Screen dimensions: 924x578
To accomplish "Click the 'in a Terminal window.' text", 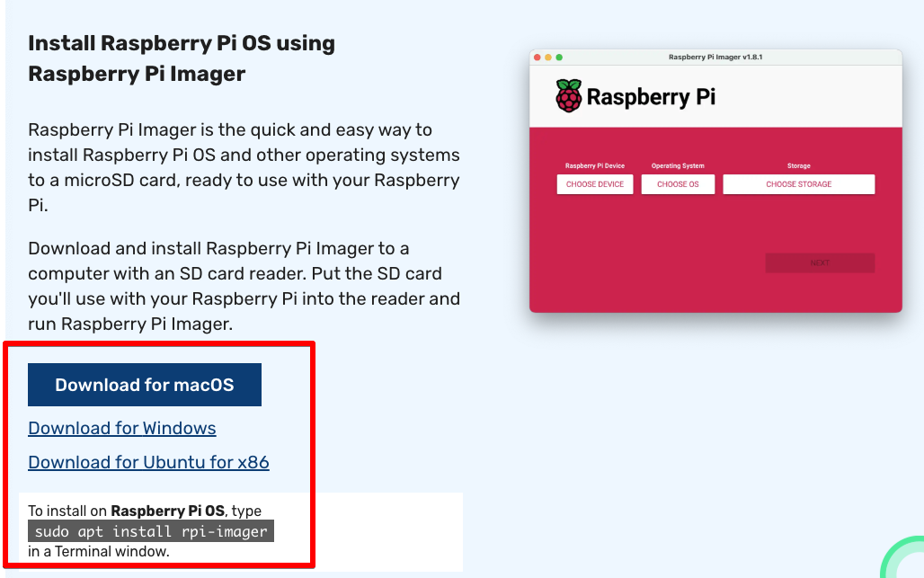I will tap(98, 552).
